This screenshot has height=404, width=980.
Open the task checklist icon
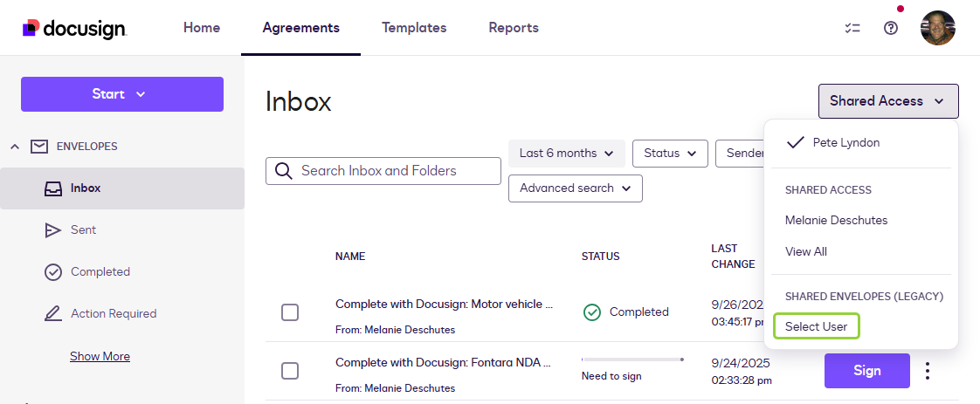pos(852,28)
